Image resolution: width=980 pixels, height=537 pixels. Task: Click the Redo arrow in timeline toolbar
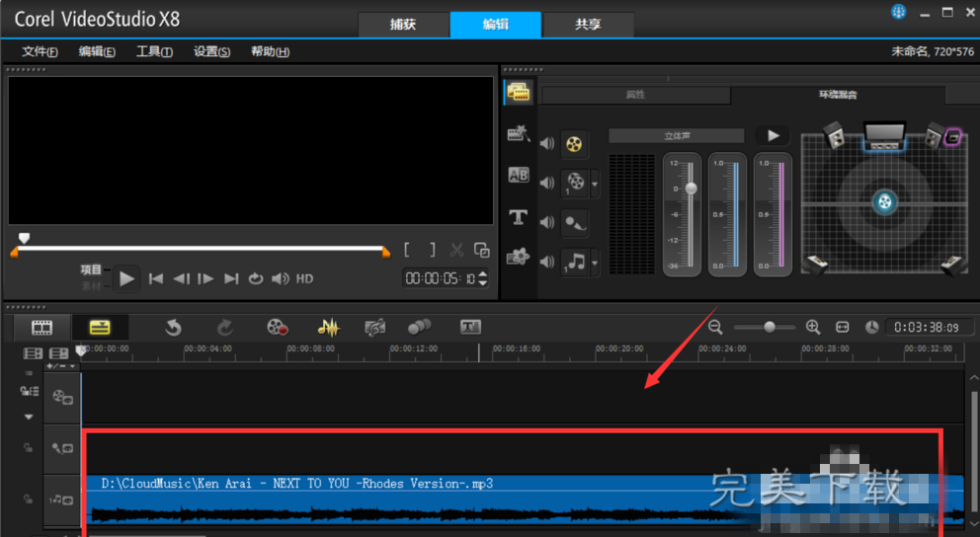pyautogui.click(x=225, y=327)
